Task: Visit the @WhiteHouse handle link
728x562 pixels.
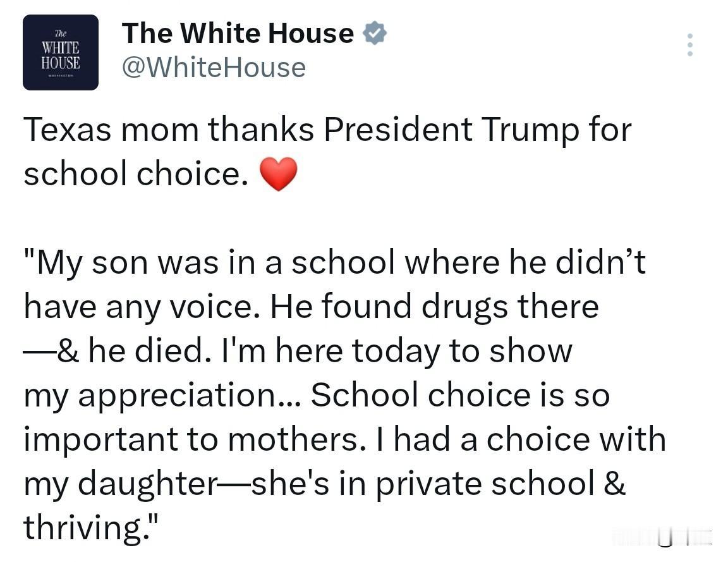Action: click(x=214, y=67)
